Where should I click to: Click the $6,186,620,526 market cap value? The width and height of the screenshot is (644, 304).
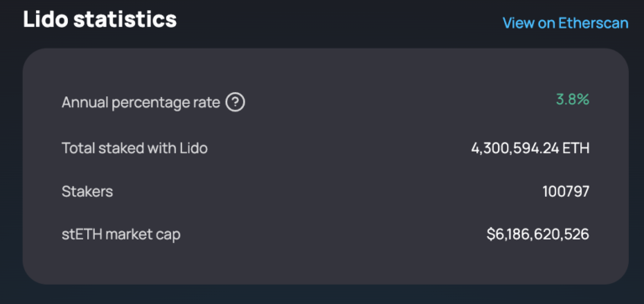coord(538,234)
